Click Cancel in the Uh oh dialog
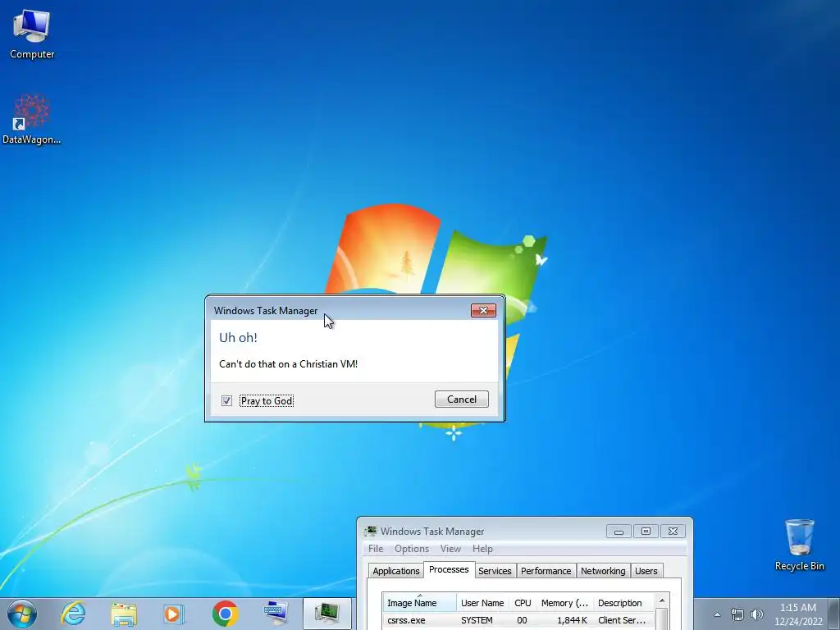Viewport: 840px width, 630px height. 462,399
